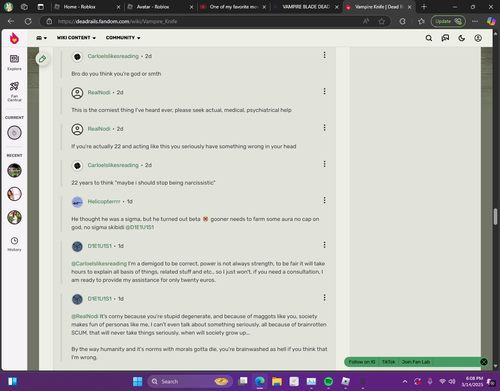Open the current wiki sidebar thumbnail

(x=14, y=133)
